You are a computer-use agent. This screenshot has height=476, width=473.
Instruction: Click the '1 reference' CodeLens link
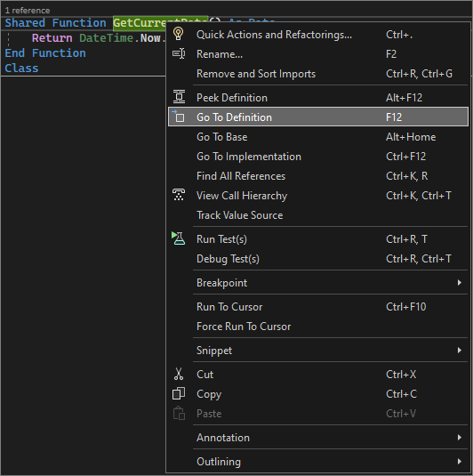[28, 11]
